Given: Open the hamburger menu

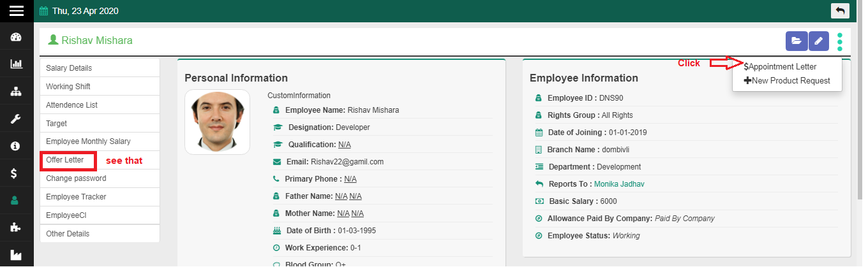Looking at the screenshot, I should (17, 11).
